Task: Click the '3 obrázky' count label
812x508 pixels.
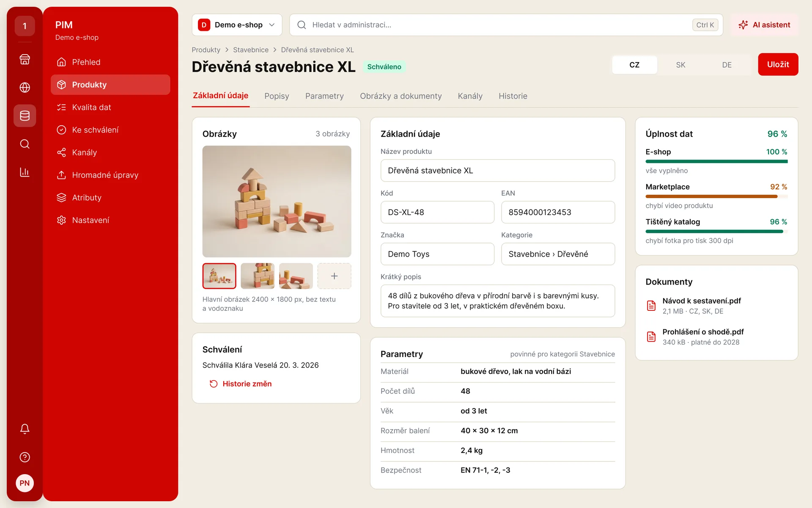Action: [x=332, y=134]
